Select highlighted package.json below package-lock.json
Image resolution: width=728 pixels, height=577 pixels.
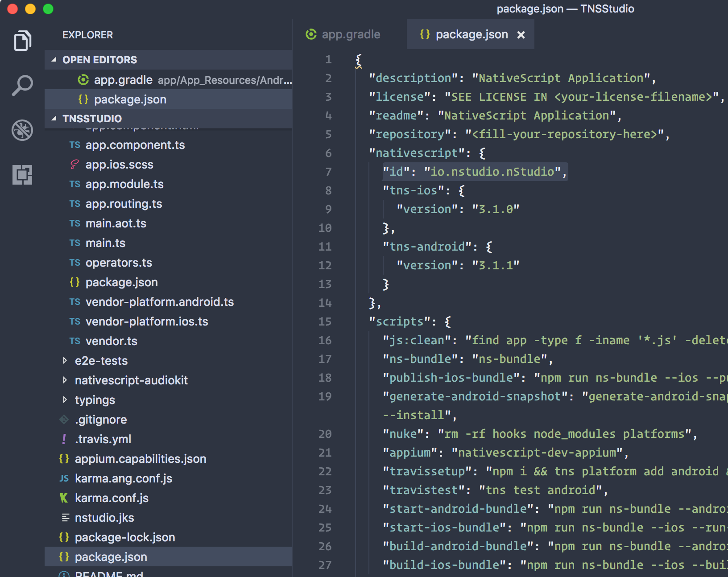pyautogui.click(x=169, y=557)
